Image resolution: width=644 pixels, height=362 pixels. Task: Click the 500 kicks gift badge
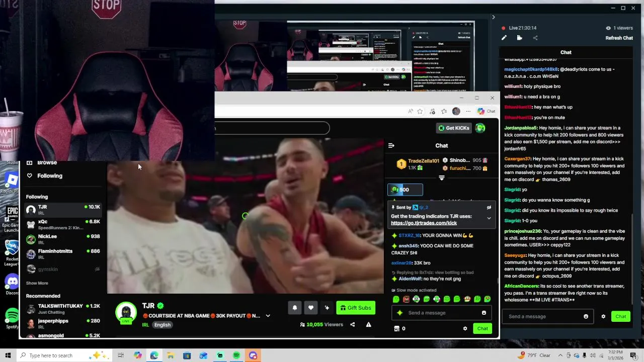[x=405, y=190]
